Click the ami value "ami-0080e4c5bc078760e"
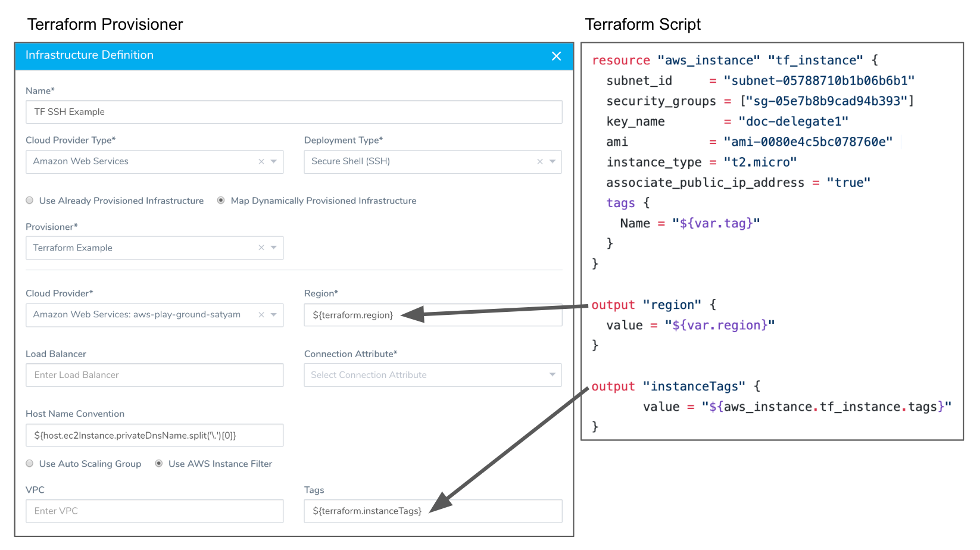Image resolution: width=980 pixels, height=550 pixels. click(x=808, y=142)
